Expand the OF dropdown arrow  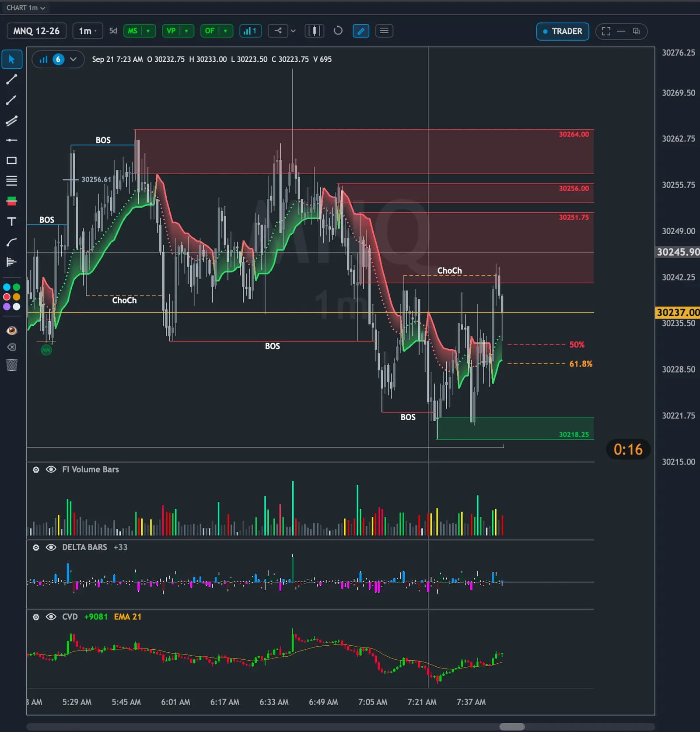tap(225, 31)
